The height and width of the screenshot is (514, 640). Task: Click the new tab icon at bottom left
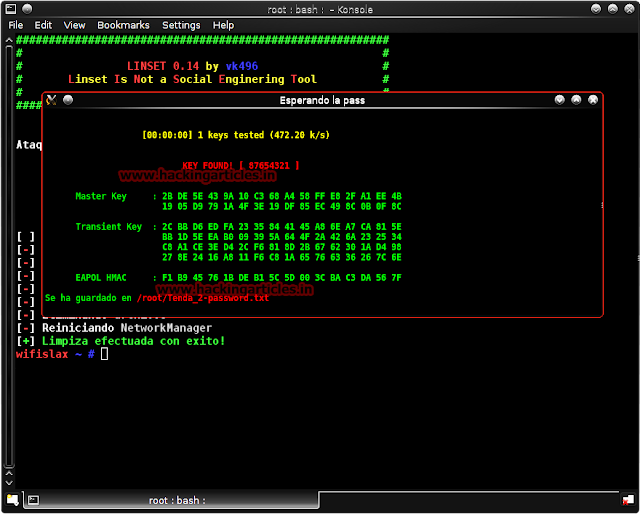click(x=13, y=500)
